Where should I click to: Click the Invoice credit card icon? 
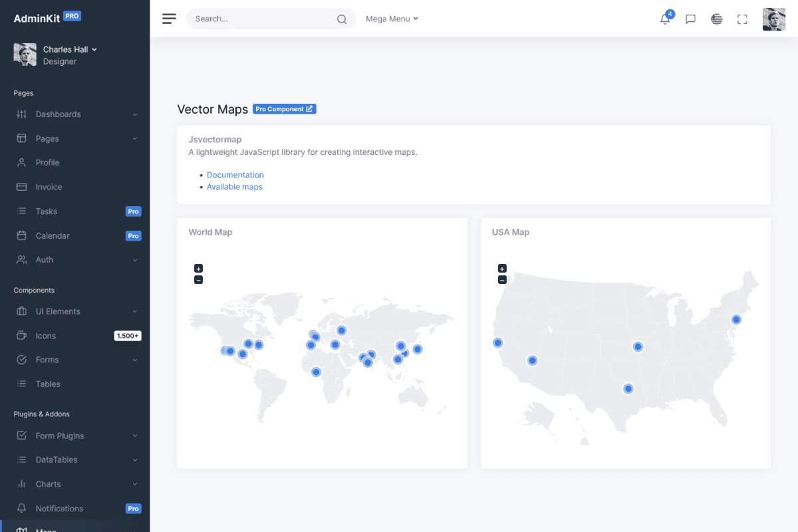click(x=21, y=187)
